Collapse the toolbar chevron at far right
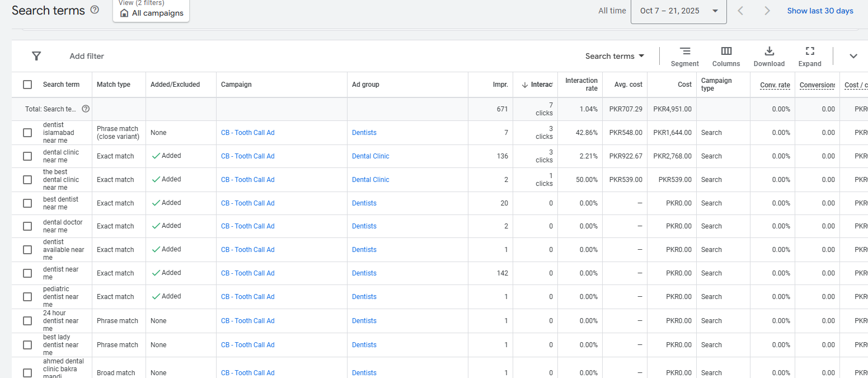Screen dimensions: 868x378 [x=853, y=56]
